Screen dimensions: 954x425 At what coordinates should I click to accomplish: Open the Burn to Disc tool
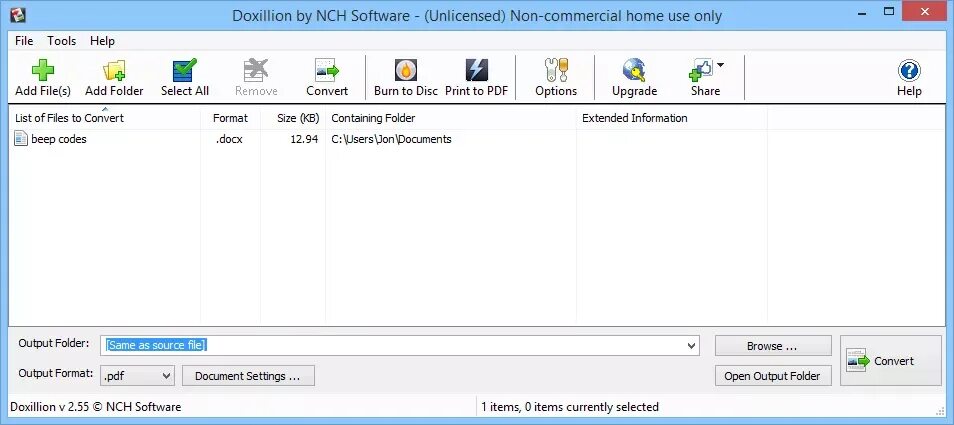click(x=406, y=77)
